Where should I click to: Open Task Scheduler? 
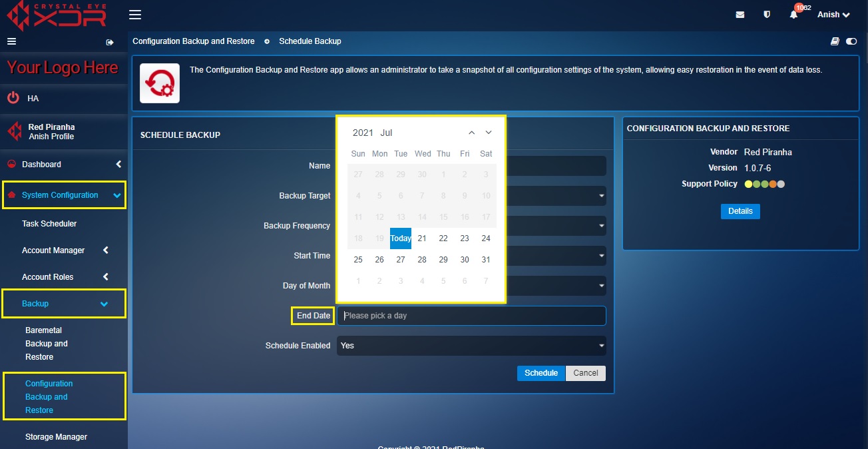[x=49, y=224]
